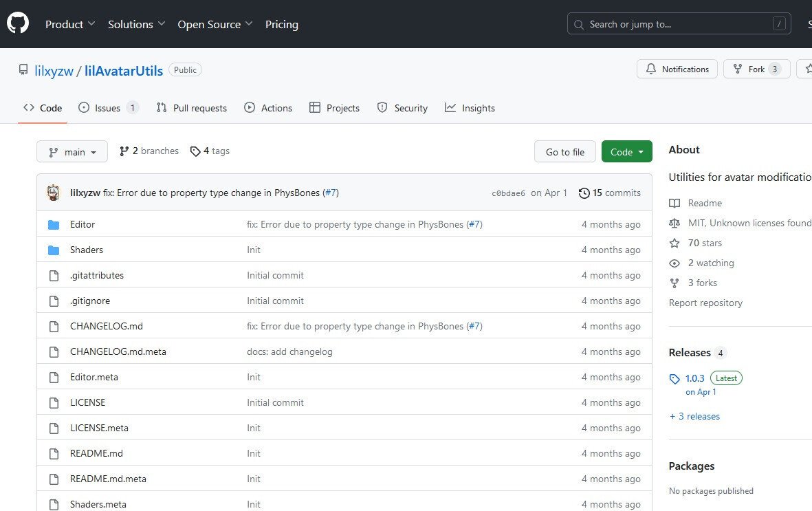Switch to the Pull requests tab
The height and width of the screenshot is (511, 812).
pos(192,108)
